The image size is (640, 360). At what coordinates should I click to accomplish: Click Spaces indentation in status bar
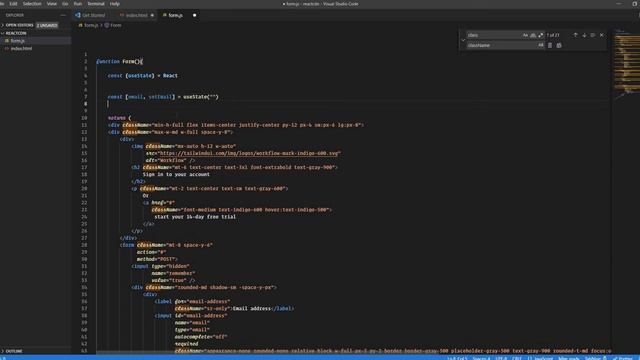481,358
